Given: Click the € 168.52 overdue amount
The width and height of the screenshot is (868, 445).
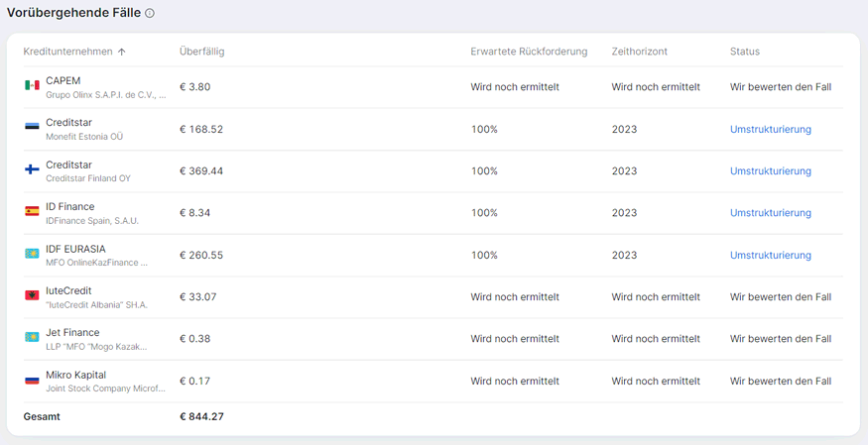Looking at the screenshot, I should coord(201,129).
